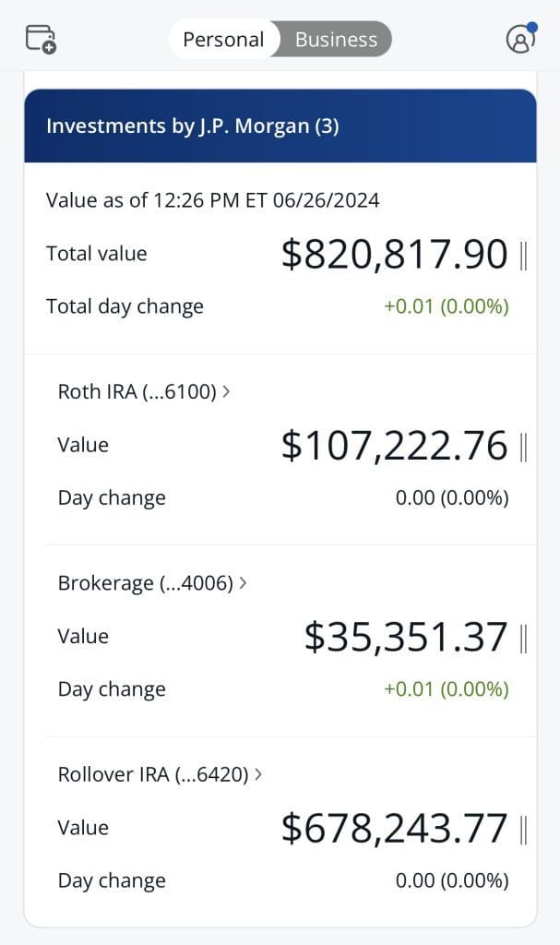Tap the notification dot on profile icon
This screenshot has width=560, height=945.
[x=532, y=28]
